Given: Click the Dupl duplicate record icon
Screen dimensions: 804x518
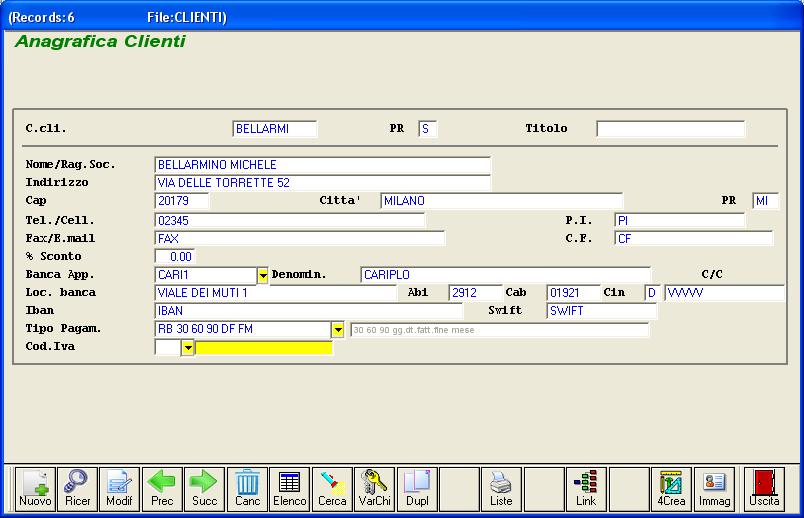Looking at the screenshot, I should (417, 489).
